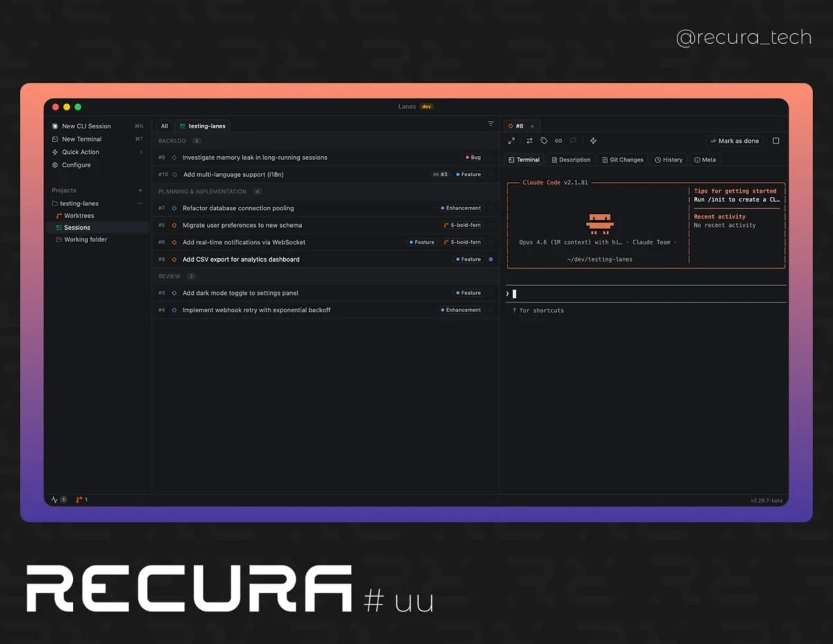Open 'Add dark mode toggle to settings panel'
833x644 pixels.
click(x=240, y=294)
